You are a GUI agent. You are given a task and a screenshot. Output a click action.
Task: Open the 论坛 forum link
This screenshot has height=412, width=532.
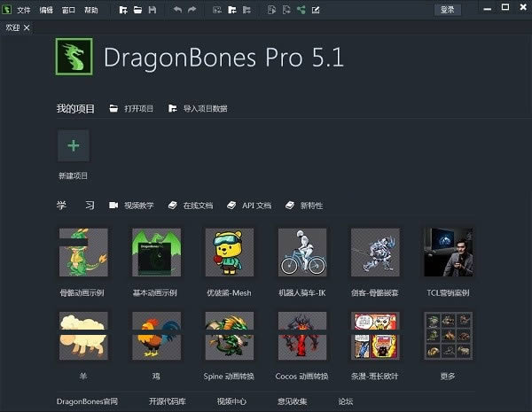(346, 401)
